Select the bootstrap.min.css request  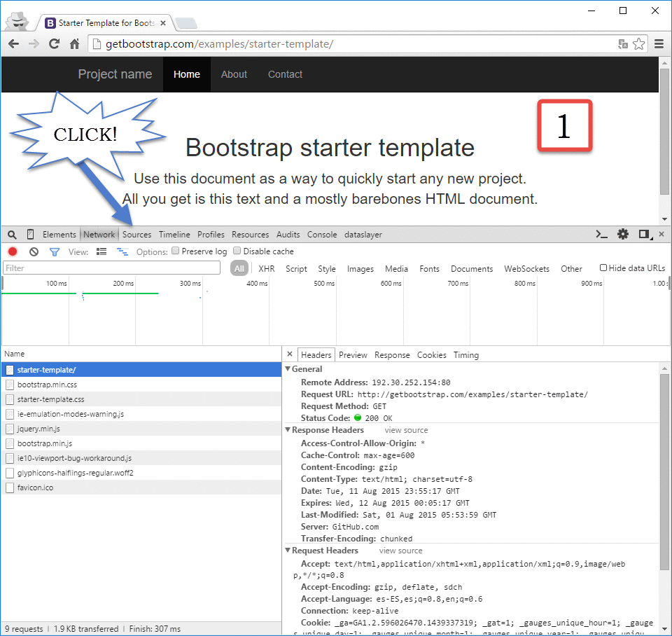coord(141,385)
